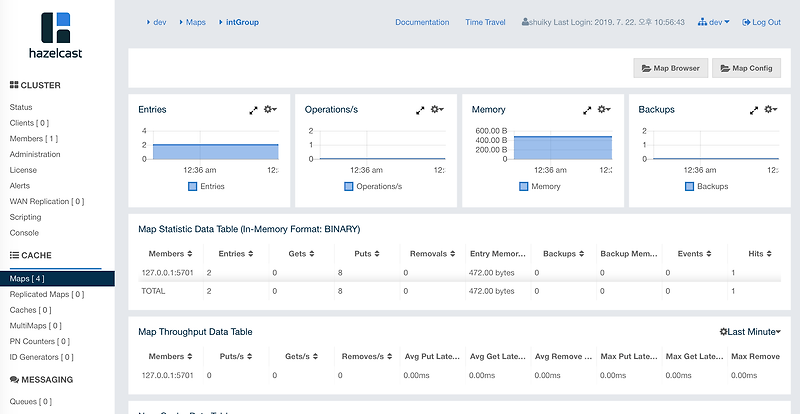Toggle the Operations/s legend color swatch
Screen dimensions: 800x414
click(348, 186)
